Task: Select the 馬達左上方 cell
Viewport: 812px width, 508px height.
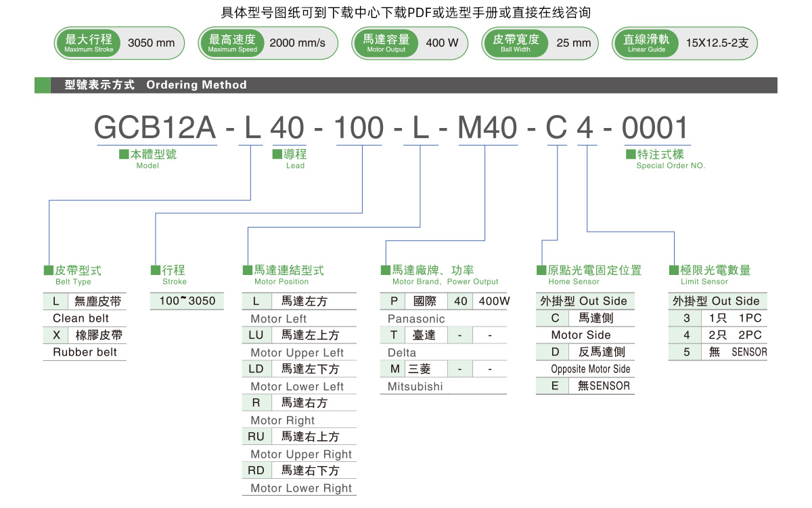Action: click(313, 335)
